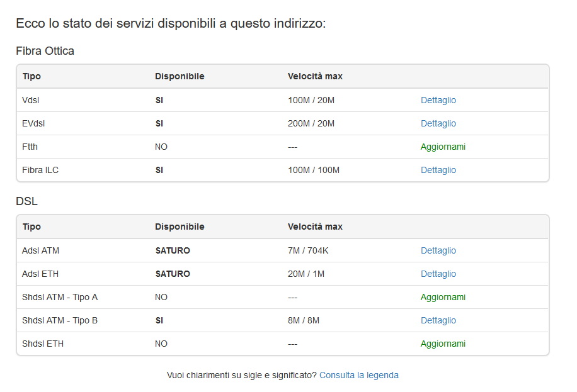Click the Fibra ILC row label
This screenshot has width=577, height=392.
(x=40, y=170)
